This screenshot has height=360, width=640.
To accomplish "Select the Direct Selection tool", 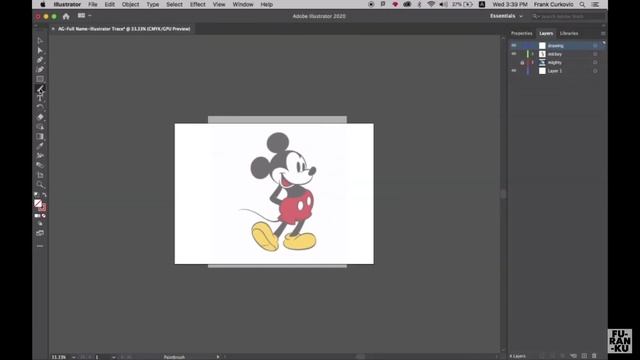I will (x=40, y=50).
